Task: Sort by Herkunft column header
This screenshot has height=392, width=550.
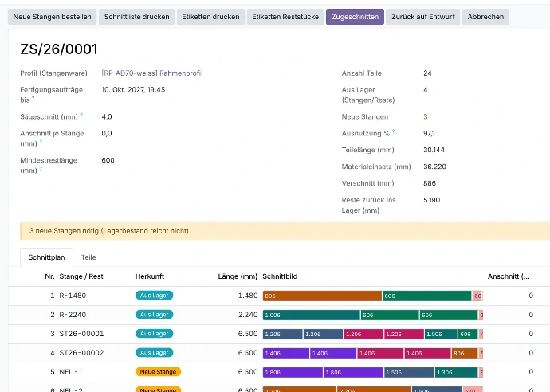Action: 150,276
